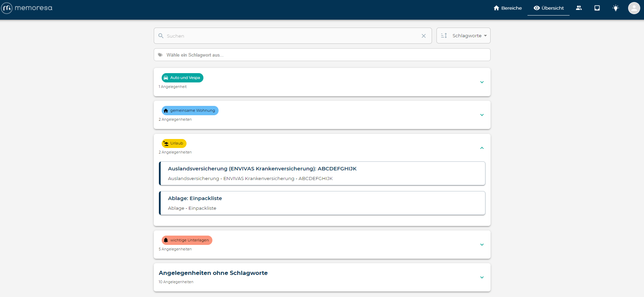Viewport: 644px width, 297px height.
Task: Select the Übersicht navigation tab
Action: pos(549,8)
